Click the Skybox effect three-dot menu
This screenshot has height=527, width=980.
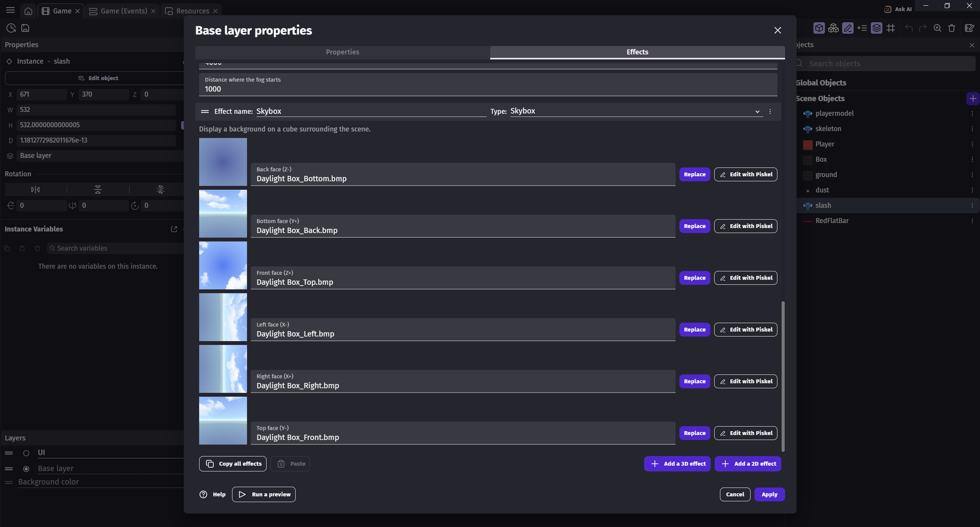point(770,112)
